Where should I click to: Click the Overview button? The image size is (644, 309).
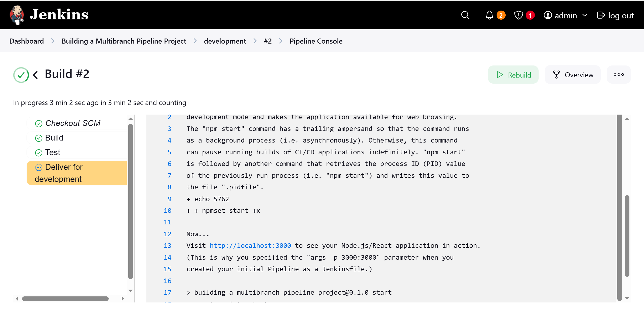coord(573,75)
